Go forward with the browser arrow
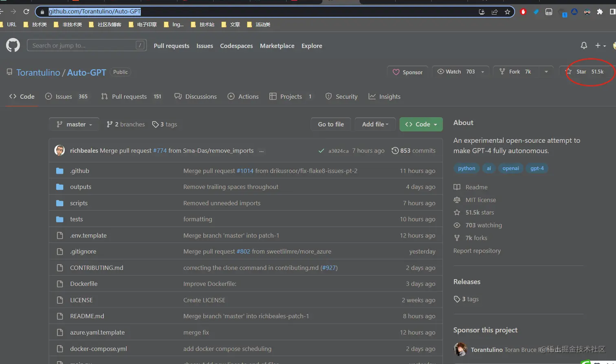The image size is (616, 364). click(13, 12)
